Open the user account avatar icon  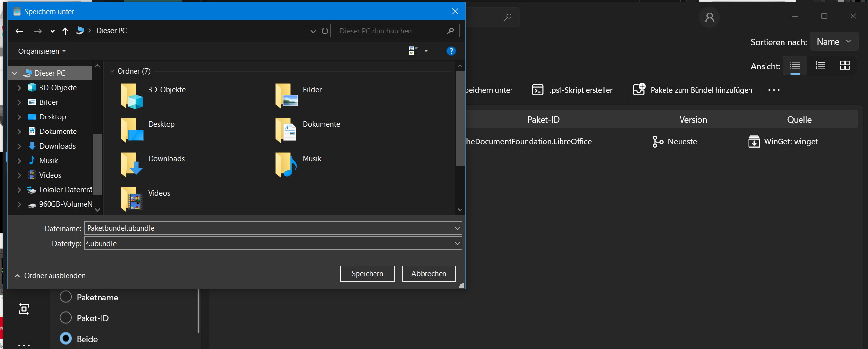(710, 17)
